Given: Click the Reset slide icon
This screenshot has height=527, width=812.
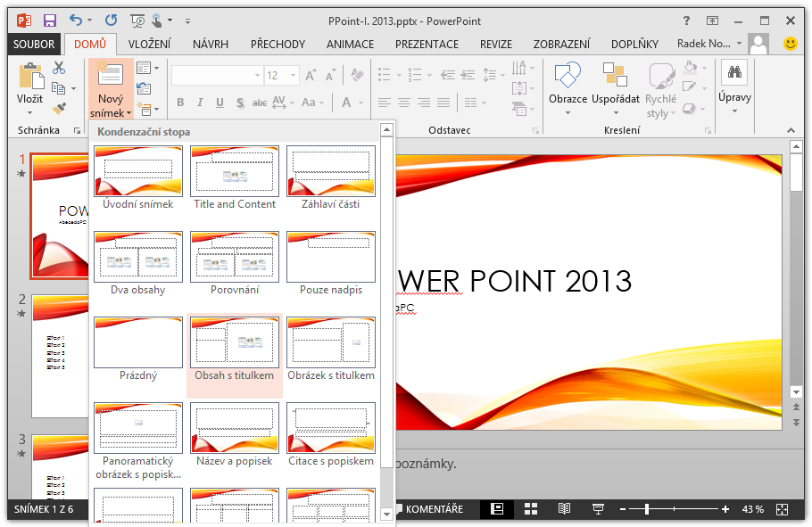Looking at the screenshot, I should [144, 88].
